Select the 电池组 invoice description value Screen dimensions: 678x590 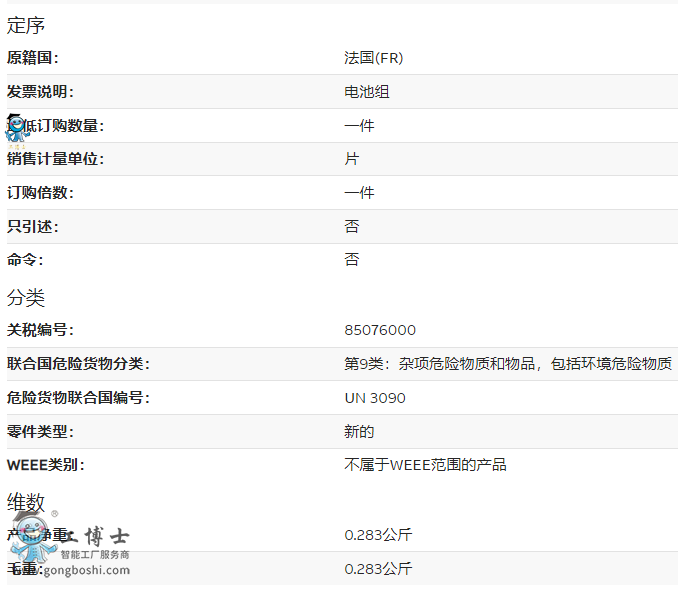point(367,92)
